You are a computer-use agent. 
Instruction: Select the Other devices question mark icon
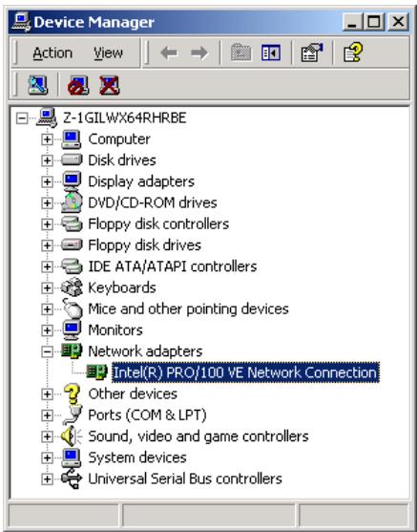coord(73,394)
